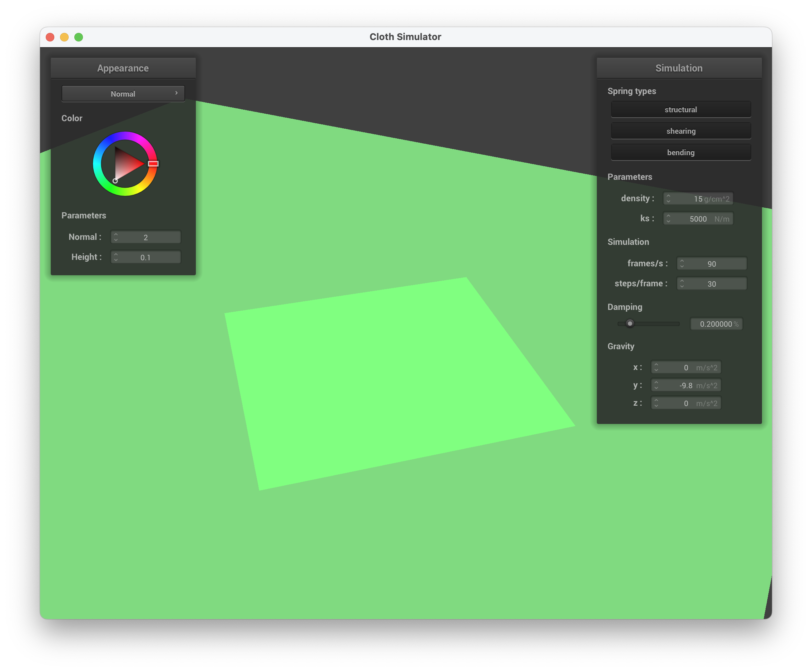Click the density spinner arrows

click(x=668, y=198)
